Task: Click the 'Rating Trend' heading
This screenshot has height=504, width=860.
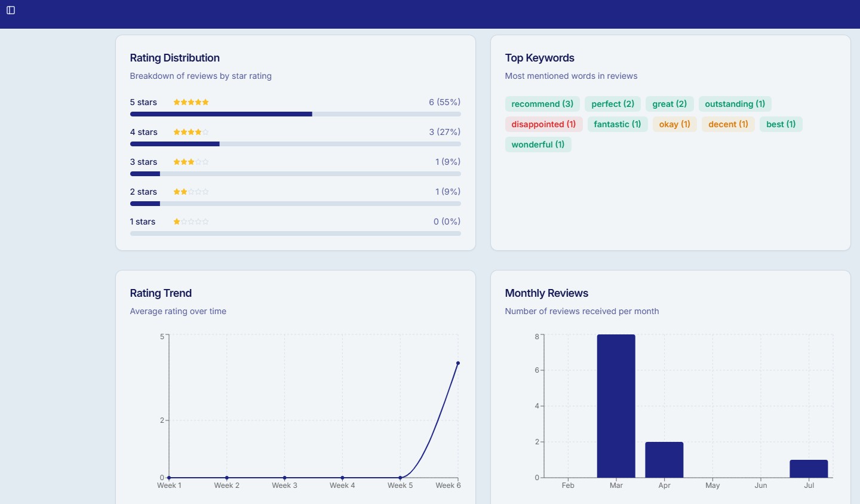Action: point(161,293)
